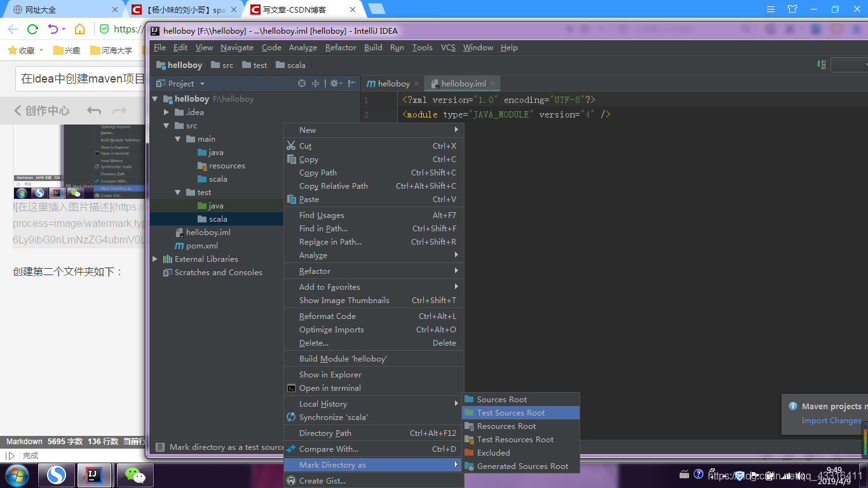
Task: Open the New submenu in context menu
Action: (x=374, y=130)
